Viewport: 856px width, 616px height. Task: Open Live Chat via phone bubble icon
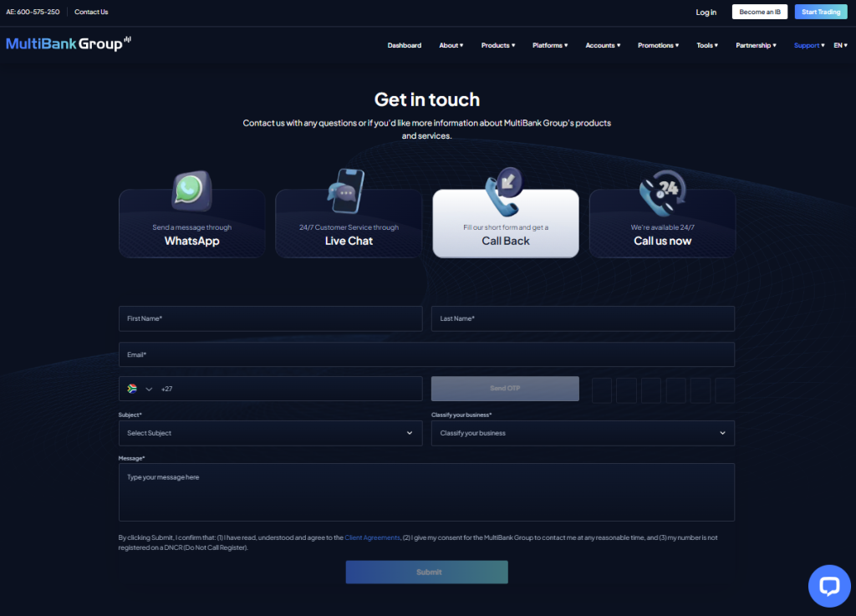pos(346,190)
